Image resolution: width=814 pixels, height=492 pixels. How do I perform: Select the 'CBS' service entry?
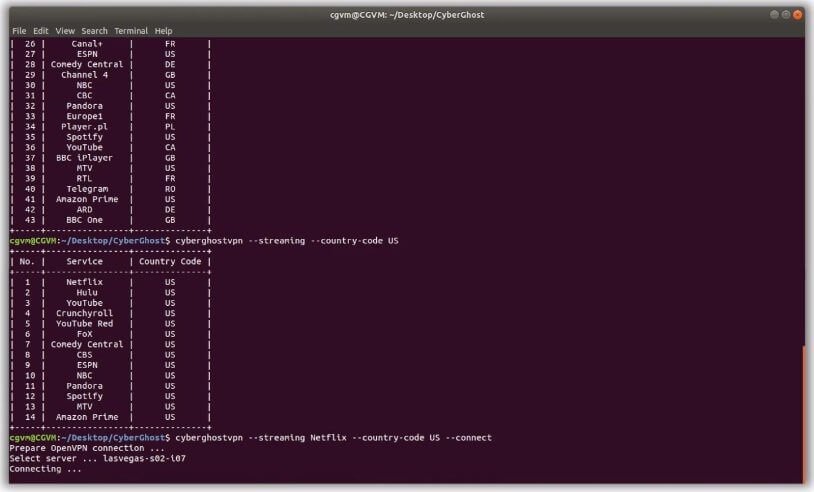tap(84, 355)
